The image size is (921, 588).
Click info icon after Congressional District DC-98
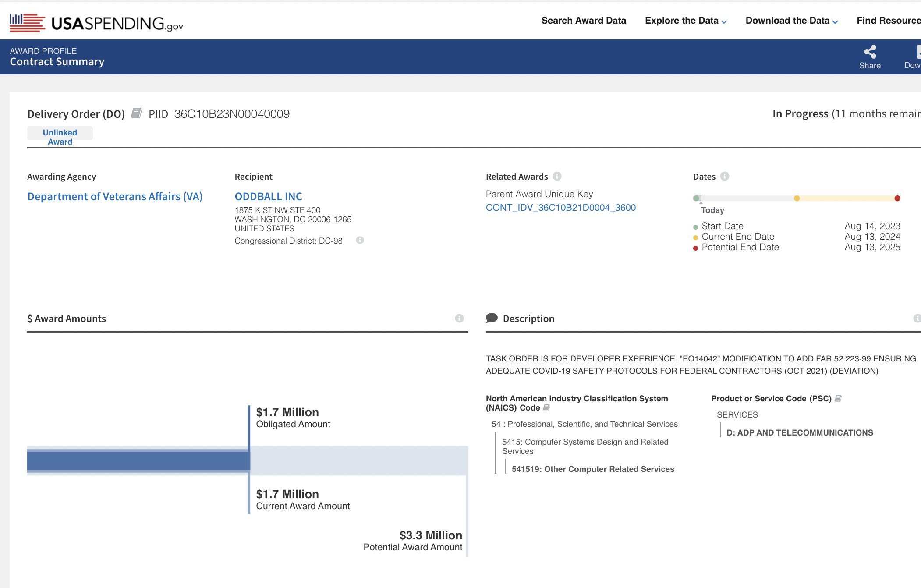360,240
